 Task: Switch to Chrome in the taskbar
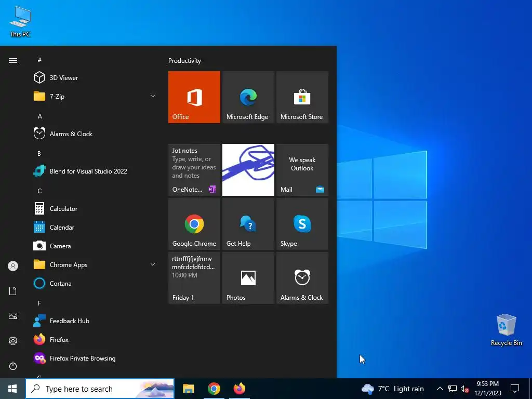[214, 389]
